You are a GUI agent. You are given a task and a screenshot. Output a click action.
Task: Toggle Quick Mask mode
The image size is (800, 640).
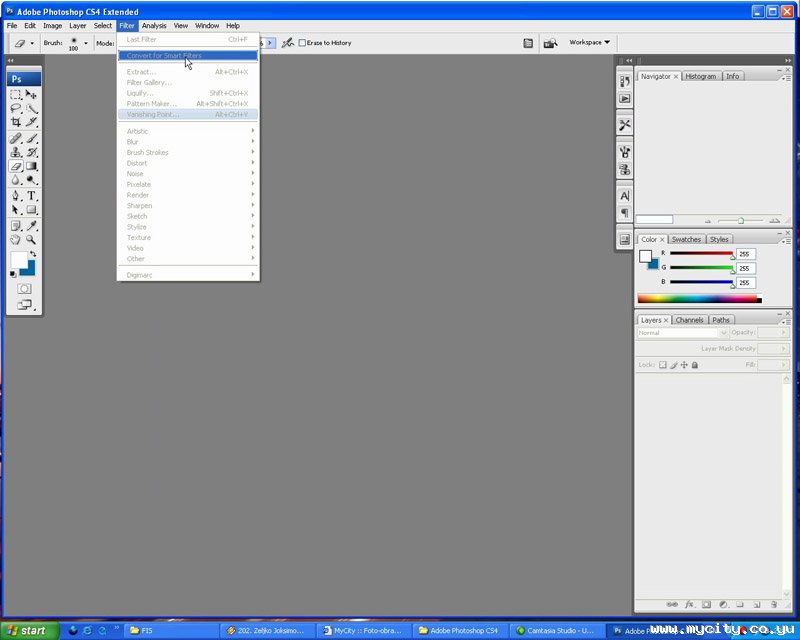[x=24, y=289]
